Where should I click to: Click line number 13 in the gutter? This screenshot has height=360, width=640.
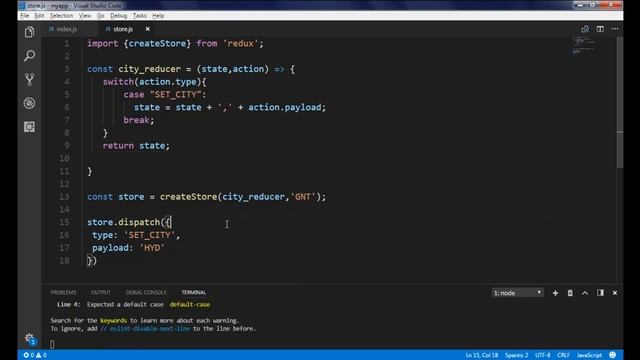click(x=64, y=197)
